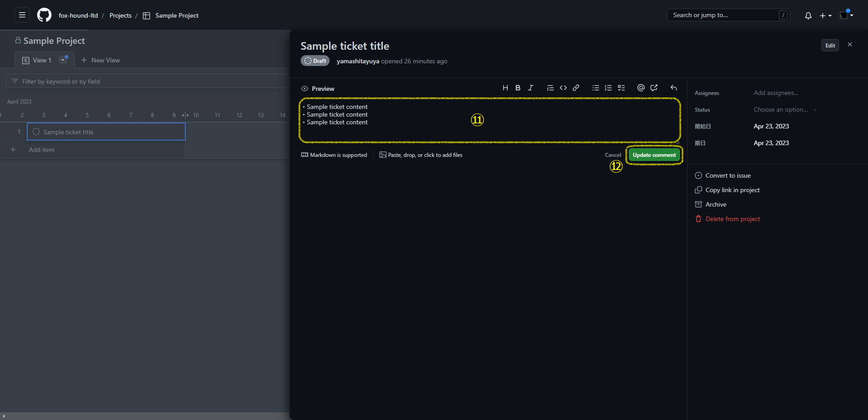Insert a quote block
Image resolution: width=868 pixels, height=420 pixels.
pyautogui.click(x=550, y=88)
